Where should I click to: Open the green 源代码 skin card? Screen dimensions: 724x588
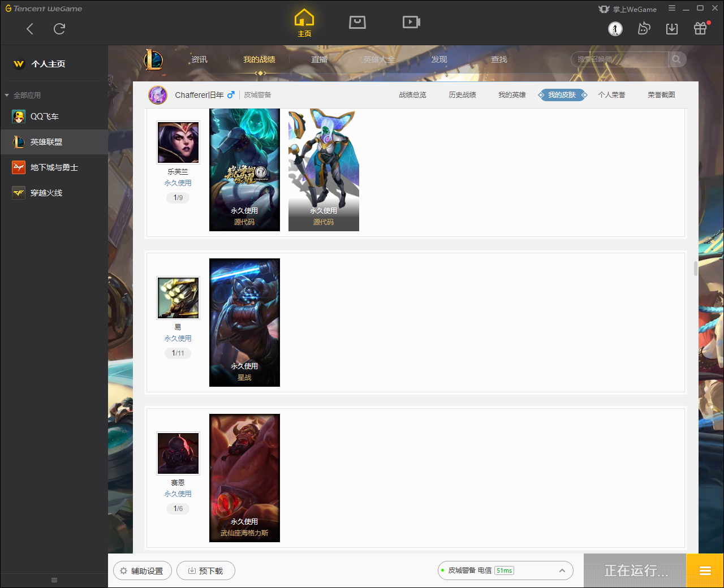(244, 170)
